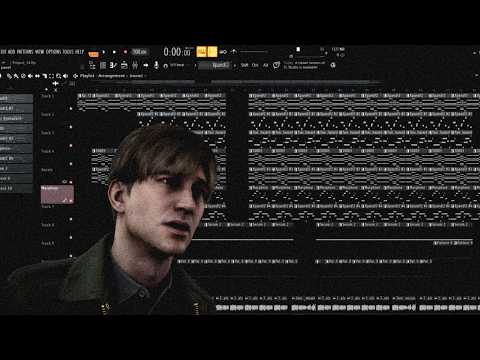Open the PATTERNS menu

[25, 52]
